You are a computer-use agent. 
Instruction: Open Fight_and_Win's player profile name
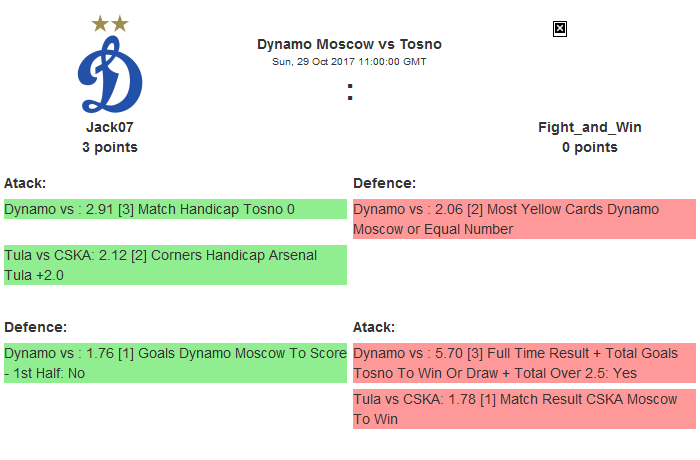(x=589, y=127)
